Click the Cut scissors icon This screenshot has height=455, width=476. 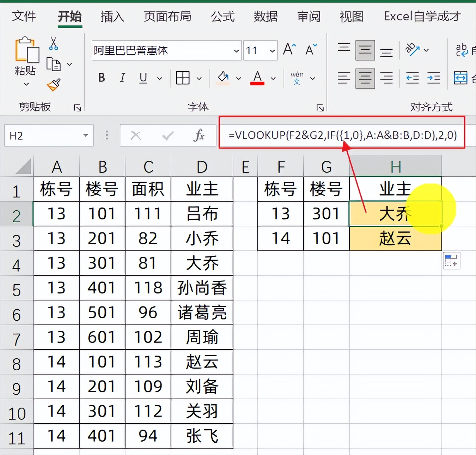point(54,43)
